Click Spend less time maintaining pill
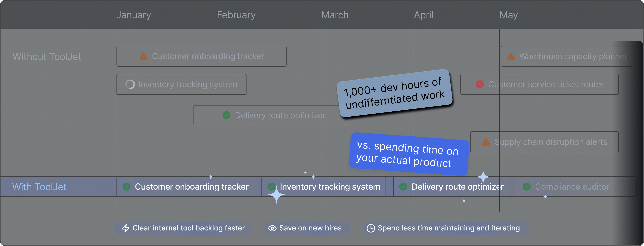The height and width of the screenshot is (246, 644). 446,228
